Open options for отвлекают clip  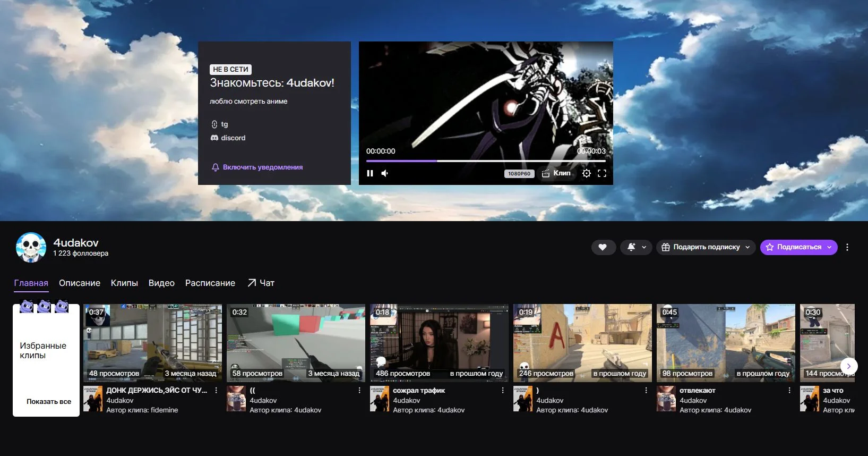789,391
